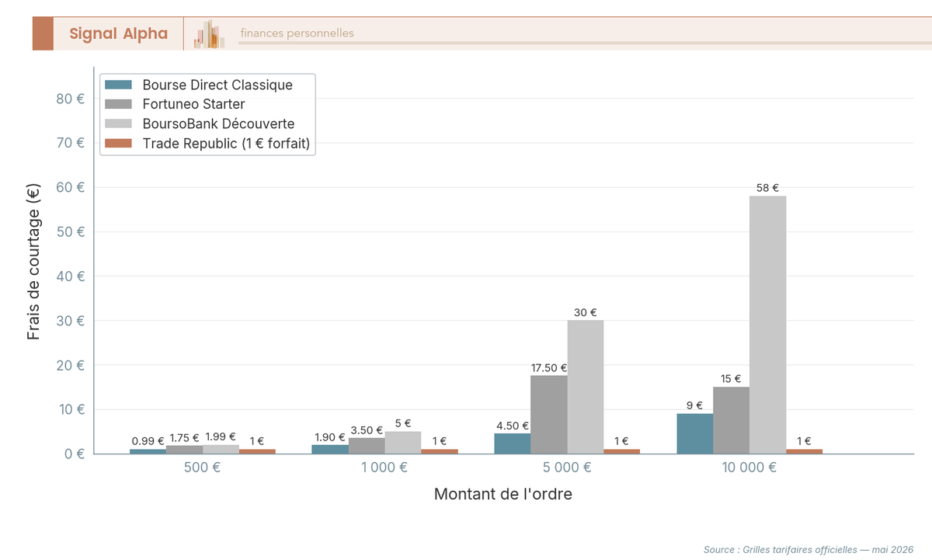Image resolution: width=932 pixels, height=560 pixels.
Task: Click the 30 € BoursoBank bar
Action: (586, 387)
